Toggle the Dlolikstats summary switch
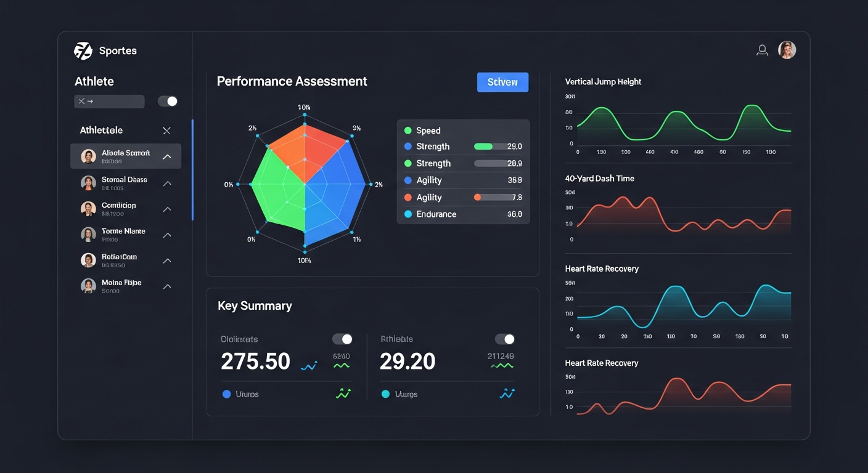 [342, 339]
